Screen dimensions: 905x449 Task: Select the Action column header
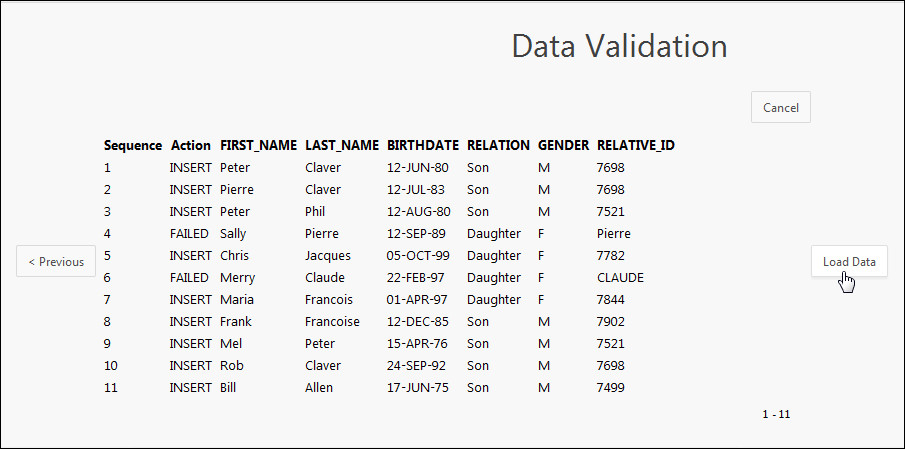point(191,145)
